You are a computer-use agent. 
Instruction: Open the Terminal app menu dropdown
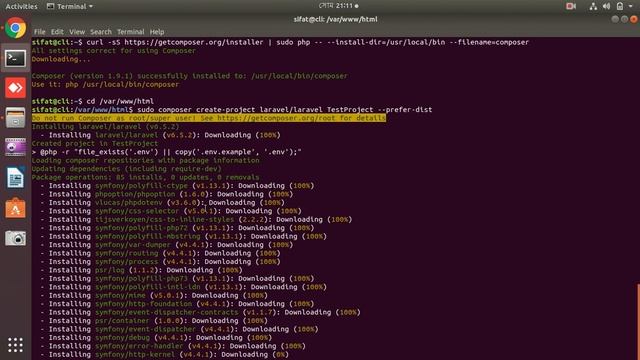click(x=70, y=6)
